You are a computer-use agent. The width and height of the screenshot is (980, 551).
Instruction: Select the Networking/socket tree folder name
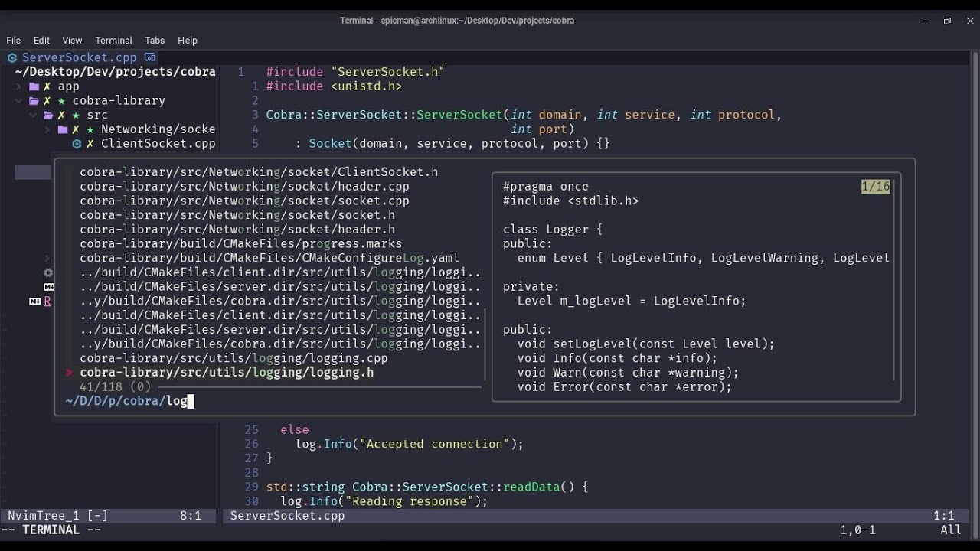point(158,129)
